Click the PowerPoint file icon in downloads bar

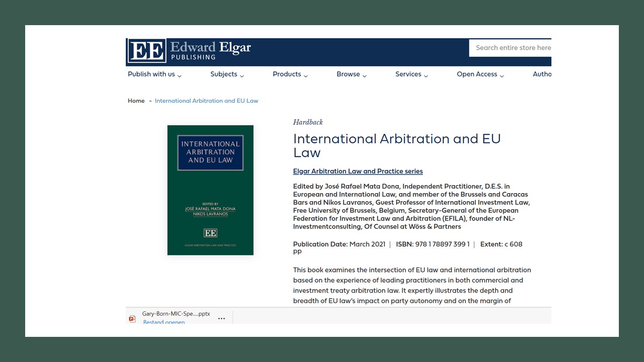point(132,319)
